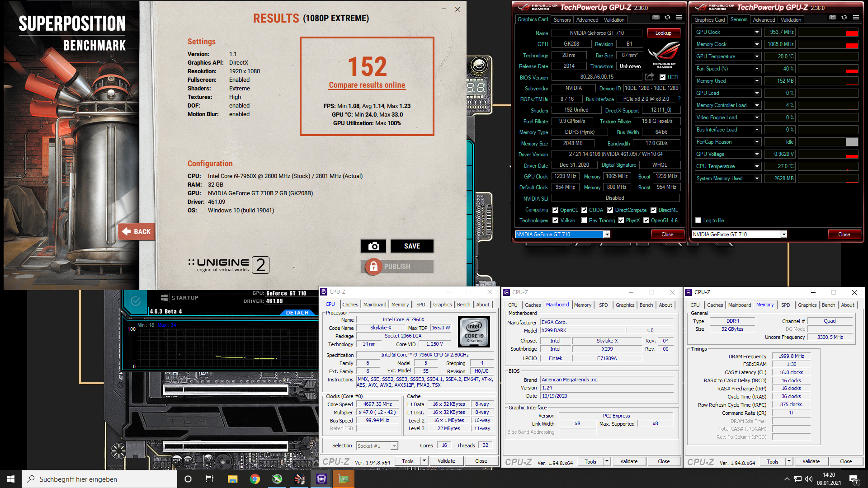This screenshot has height=488, width=868.
Task: Open Graphics tab in CPU-Z Memory window
Action: (x=807, y=305)
